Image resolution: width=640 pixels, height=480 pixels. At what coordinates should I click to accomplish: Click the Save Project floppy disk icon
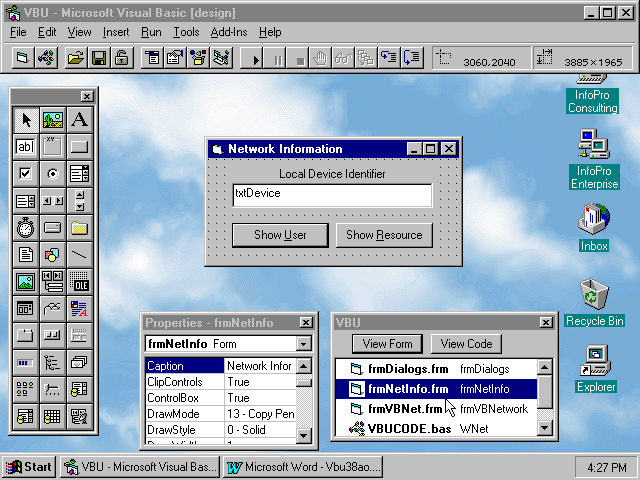[x=99, y=58]
